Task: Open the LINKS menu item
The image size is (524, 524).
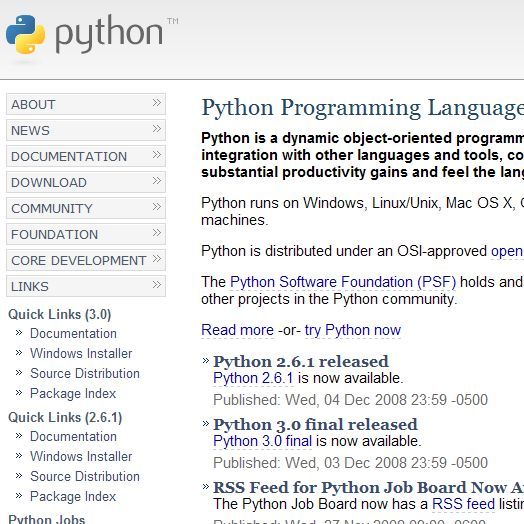Action: click(86, 286)
